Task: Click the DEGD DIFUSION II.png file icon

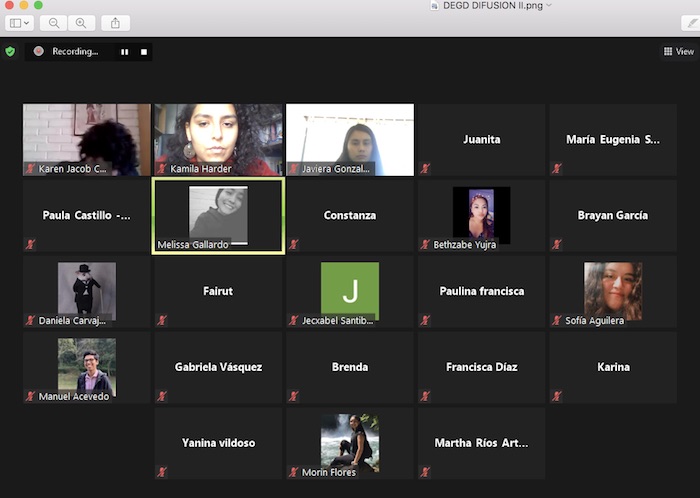Action: 433,5
